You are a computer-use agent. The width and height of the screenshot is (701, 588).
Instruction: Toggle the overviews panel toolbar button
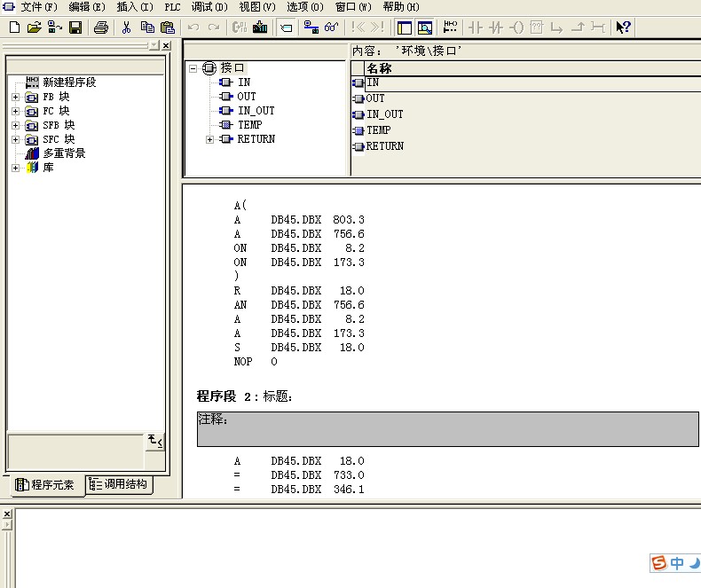coord(404,27)
